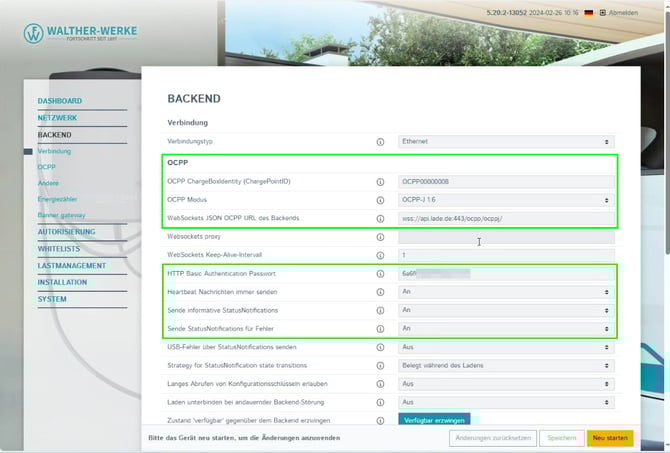Click the Walther-Werke logo
Screen dimensions: 670x453
coord(81,33)
